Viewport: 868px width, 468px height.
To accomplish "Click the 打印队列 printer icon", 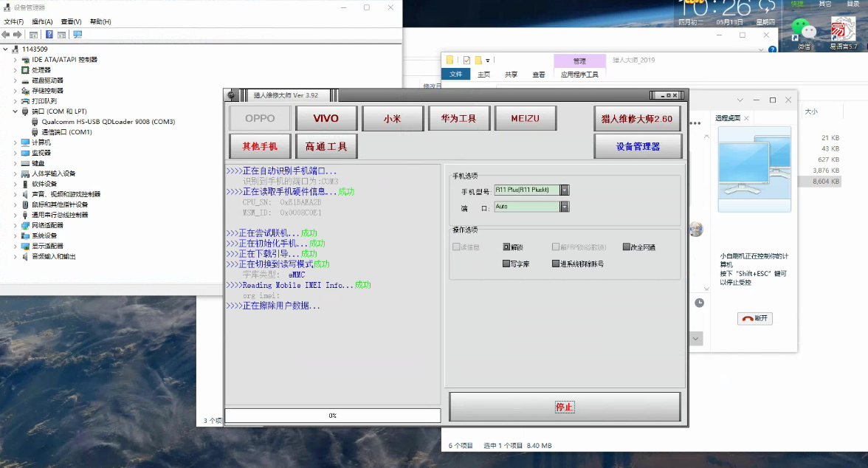I will [25, 101].
